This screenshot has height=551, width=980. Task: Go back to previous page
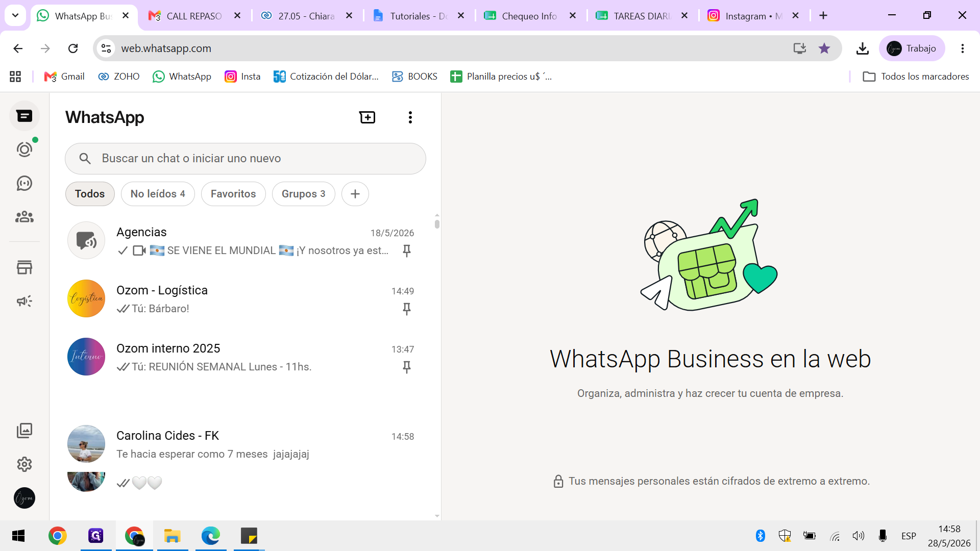[18, 48]
